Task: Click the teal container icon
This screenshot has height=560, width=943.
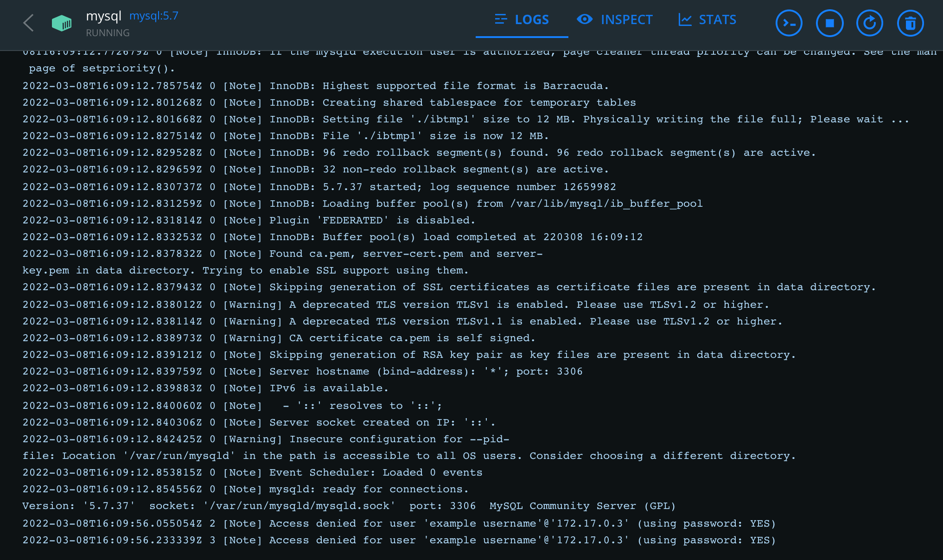Action: tap(62, 23)
